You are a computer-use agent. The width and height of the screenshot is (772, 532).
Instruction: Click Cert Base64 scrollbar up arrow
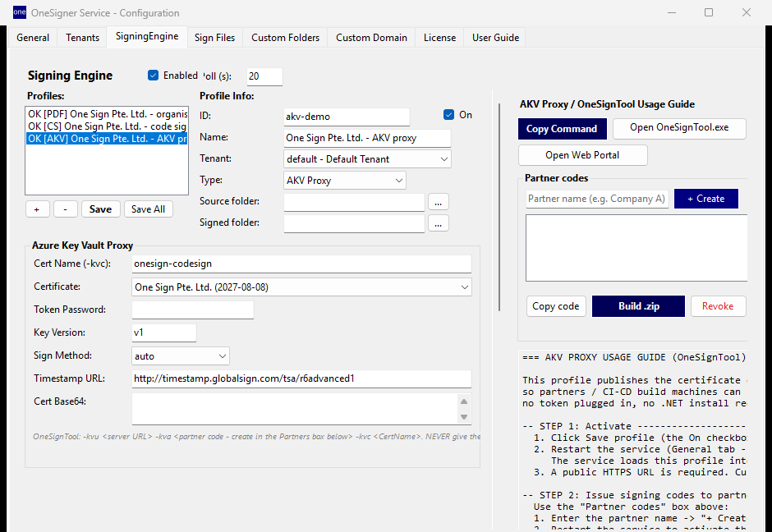click(x=464, y=401)
